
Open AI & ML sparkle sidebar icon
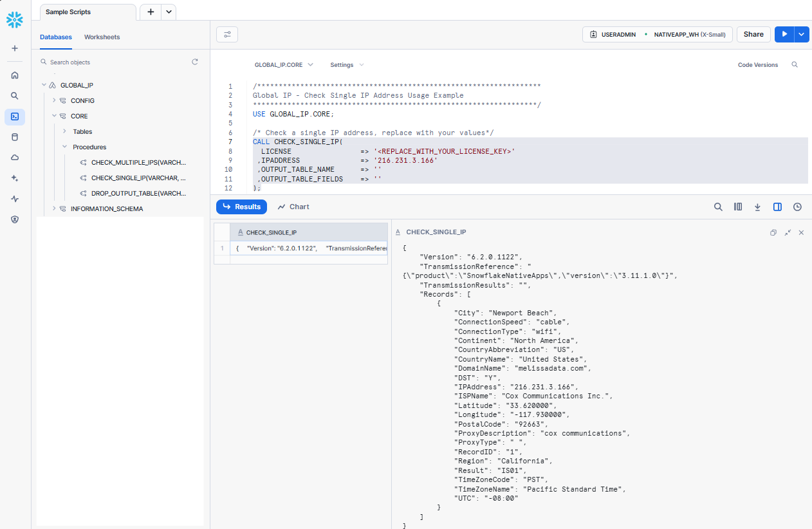(x=15, y=178)
